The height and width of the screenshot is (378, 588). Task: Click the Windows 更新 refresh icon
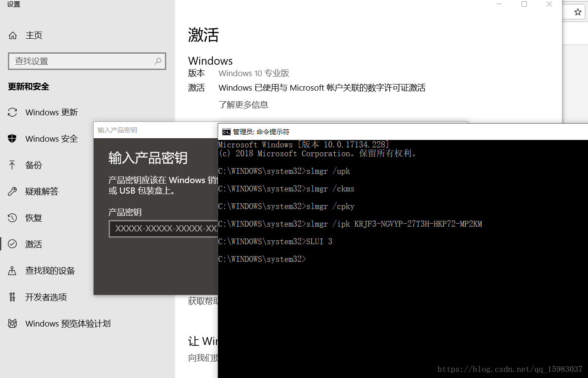12,112
